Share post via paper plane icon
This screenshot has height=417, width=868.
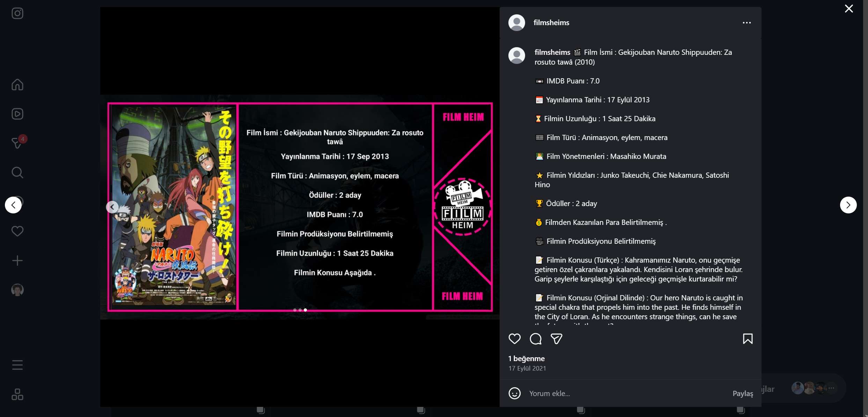coord(556,339)
